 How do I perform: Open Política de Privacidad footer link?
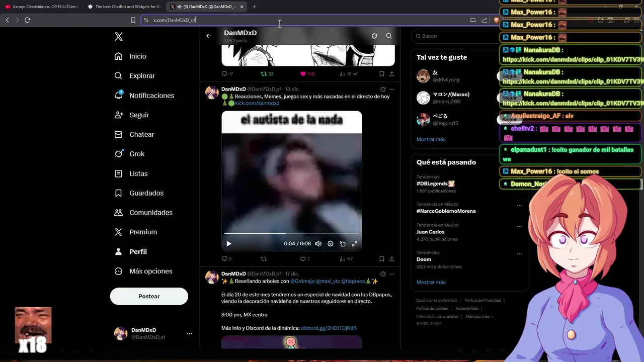(482, 301)
